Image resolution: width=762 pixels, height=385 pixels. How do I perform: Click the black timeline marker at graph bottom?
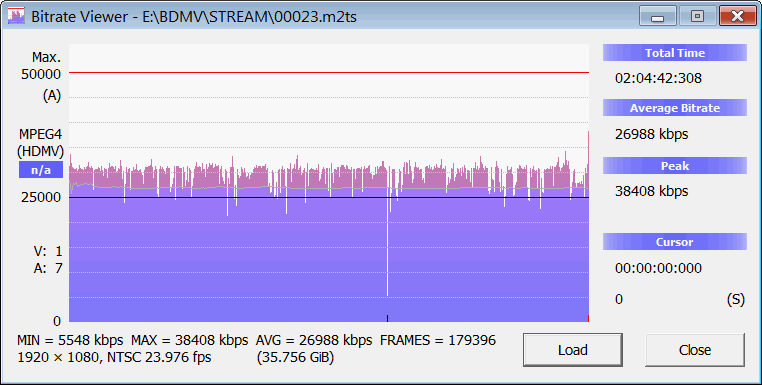[387, 318]
